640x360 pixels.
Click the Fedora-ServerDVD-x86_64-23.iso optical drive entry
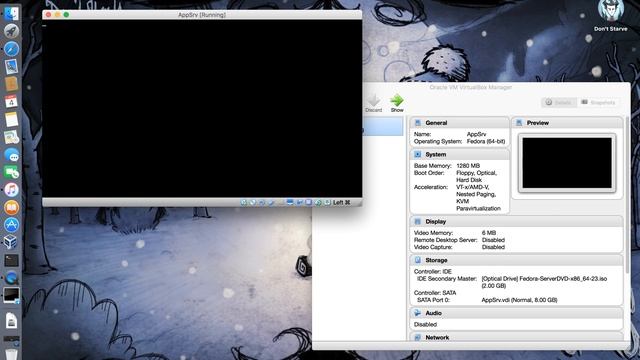pyautogui.click(x=544, y=282)
